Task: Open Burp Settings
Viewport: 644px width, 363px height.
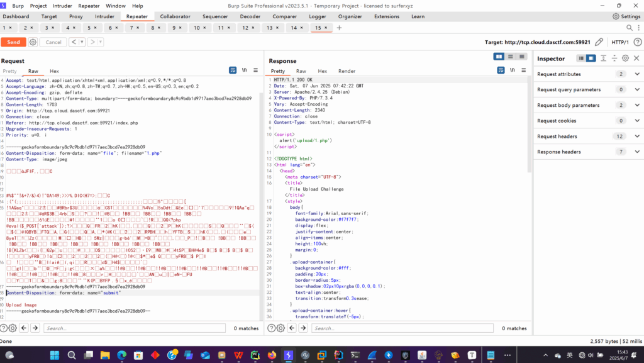Action: [x=626, y=16]
